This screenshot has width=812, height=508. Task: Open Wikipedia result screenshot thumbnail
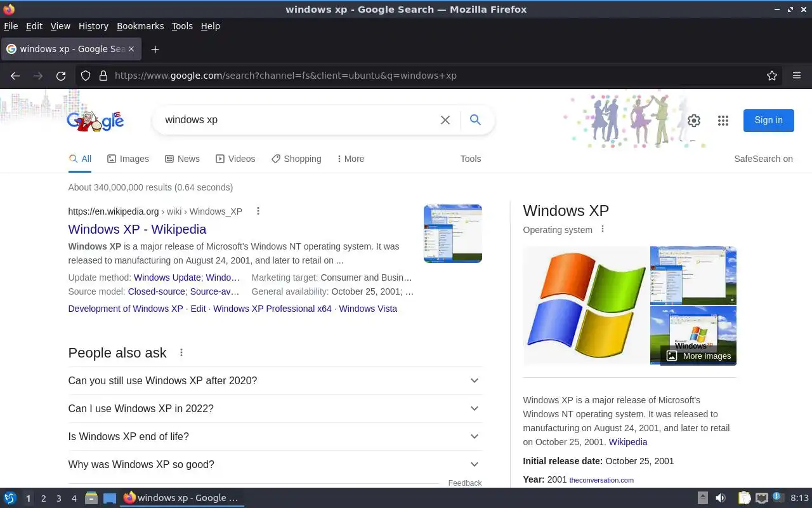coord(453,234)
